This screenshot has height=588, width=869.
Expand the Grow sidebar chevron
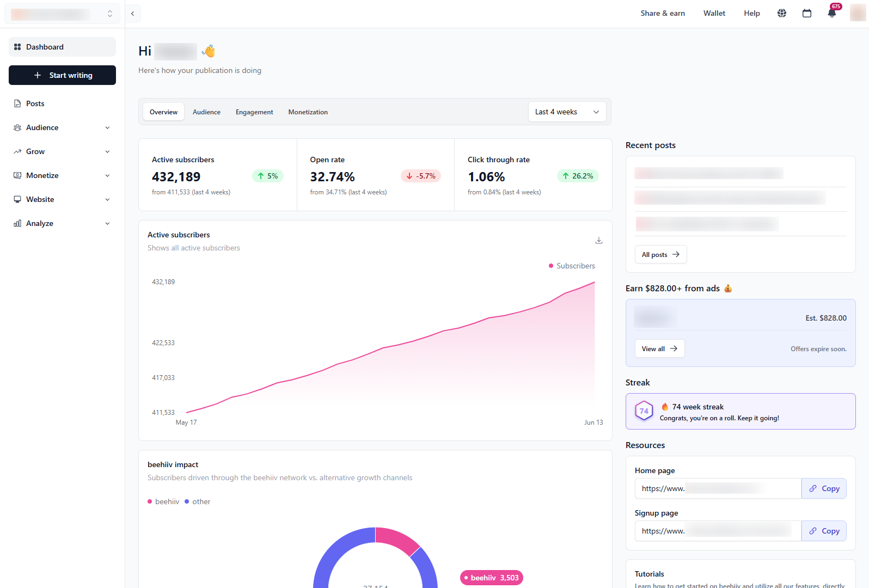click(107, 151)
